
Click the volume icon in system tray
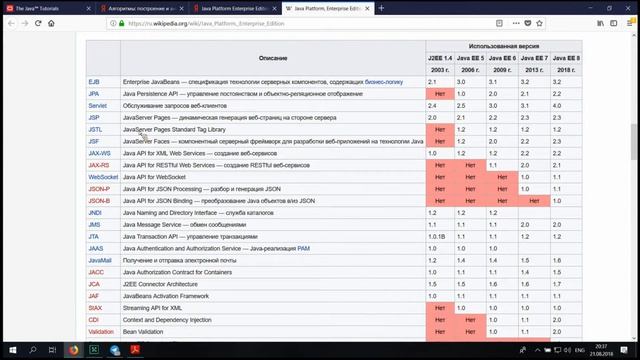(567, 350)
